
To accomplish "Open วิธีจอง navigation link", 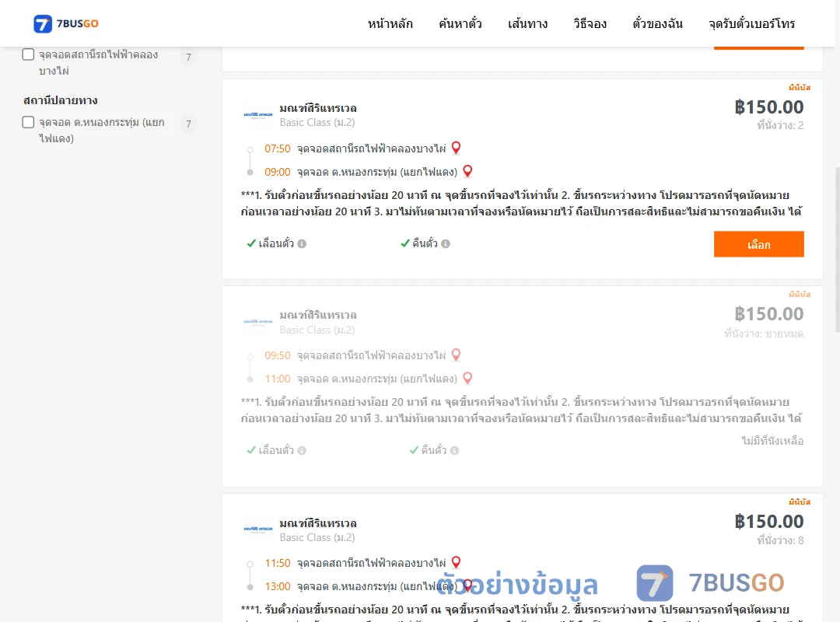I will click(x=590, y=23).
